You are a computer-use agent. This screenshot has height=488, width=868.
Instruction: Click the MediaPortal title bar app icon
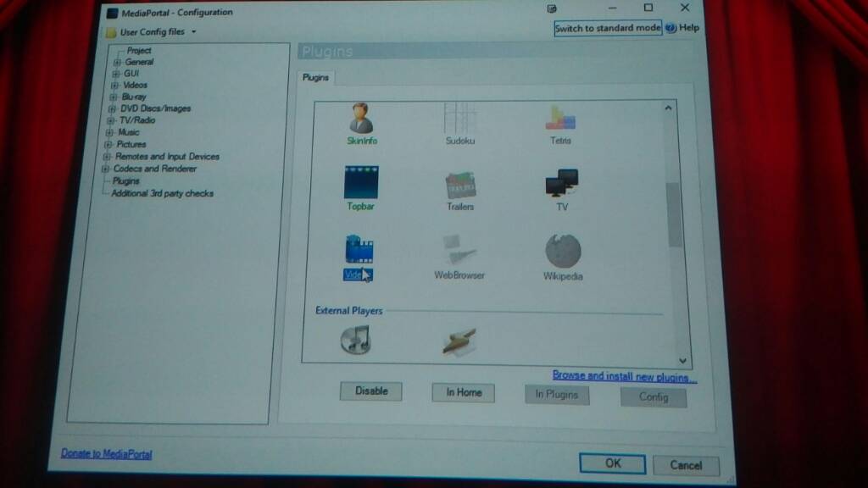[113, 13]
